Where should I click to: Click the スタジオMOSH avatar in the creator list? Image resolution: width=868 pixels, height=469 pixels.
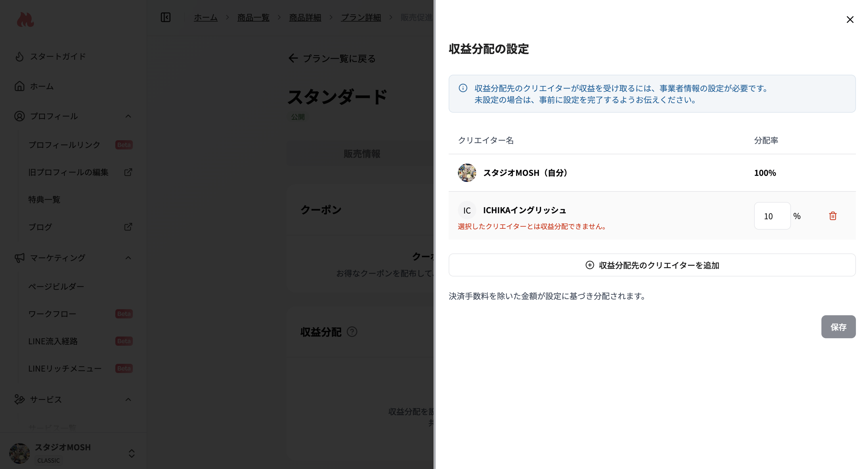coord(467,173)
